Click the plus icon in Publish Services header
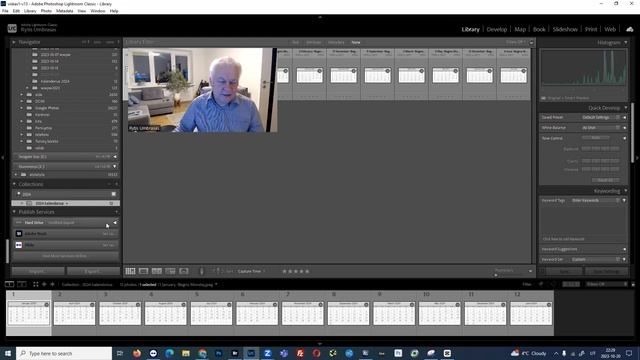640x360 pixels. coord(116,212)
